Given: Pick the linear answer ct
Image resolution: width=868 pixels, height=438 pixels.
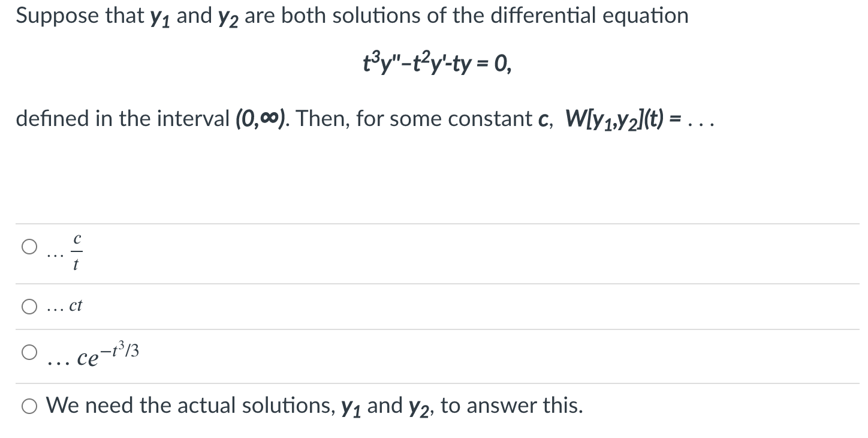Looking at the screenshot, I should tap(75, 306).
